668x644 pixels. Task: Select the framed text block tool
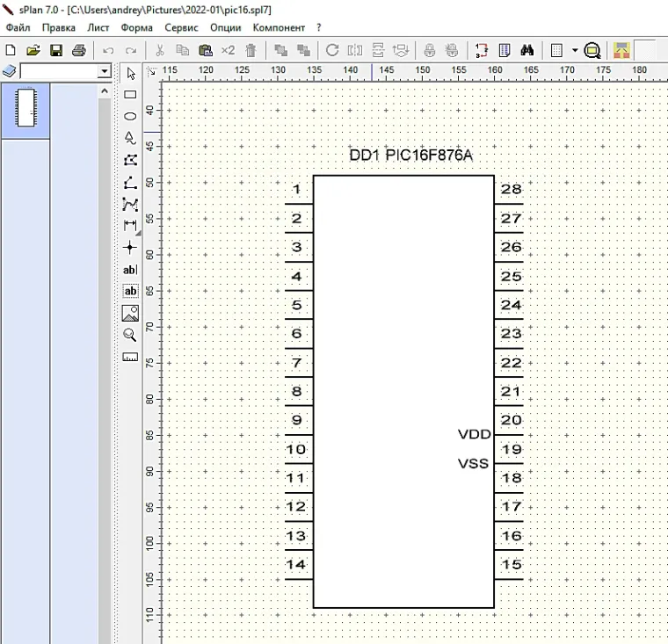point(130,291)
